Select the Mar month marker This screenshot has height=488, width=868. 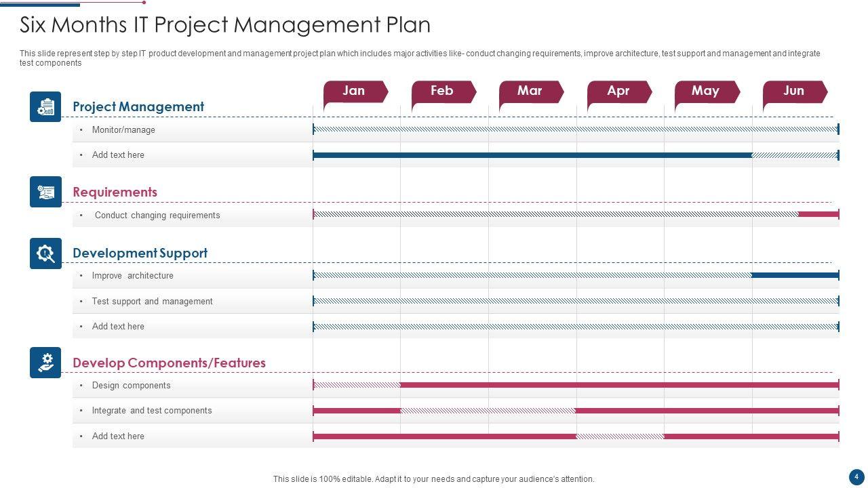point(530,91)
